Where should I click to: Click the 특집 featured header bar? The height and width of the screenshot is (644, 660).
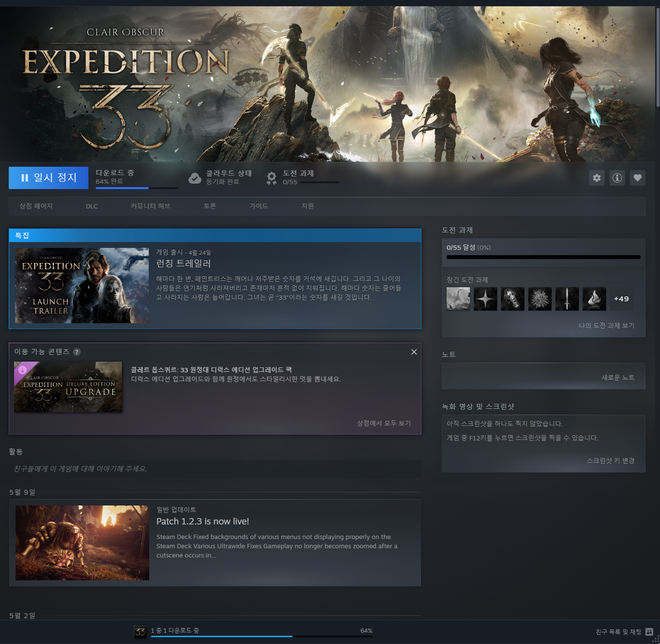click(215, 235)
